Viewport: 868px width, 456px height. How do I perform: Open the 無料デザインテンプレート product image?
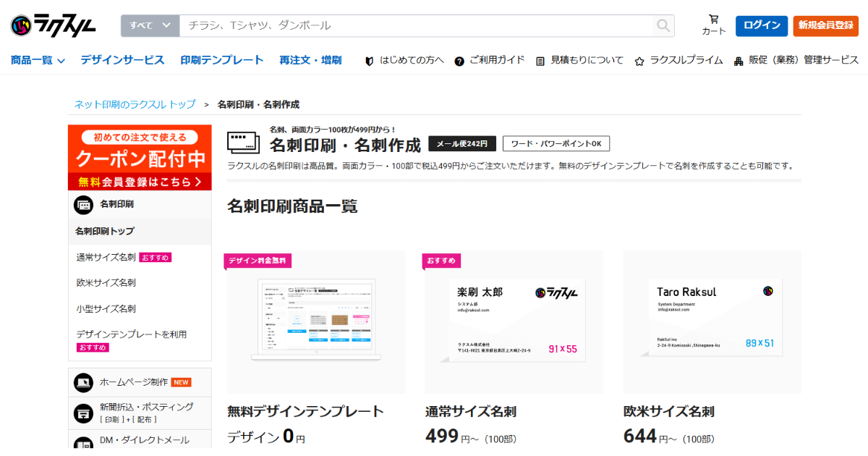click(316, 322)
